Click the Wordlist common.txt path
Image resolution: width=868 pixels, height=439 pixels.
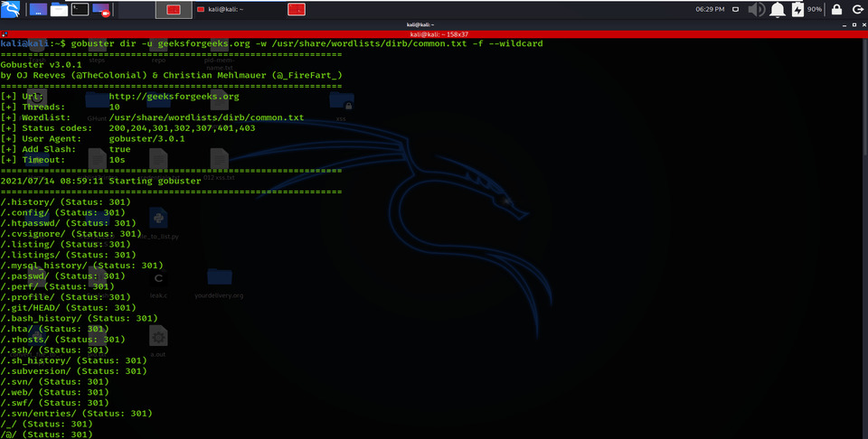206,117
